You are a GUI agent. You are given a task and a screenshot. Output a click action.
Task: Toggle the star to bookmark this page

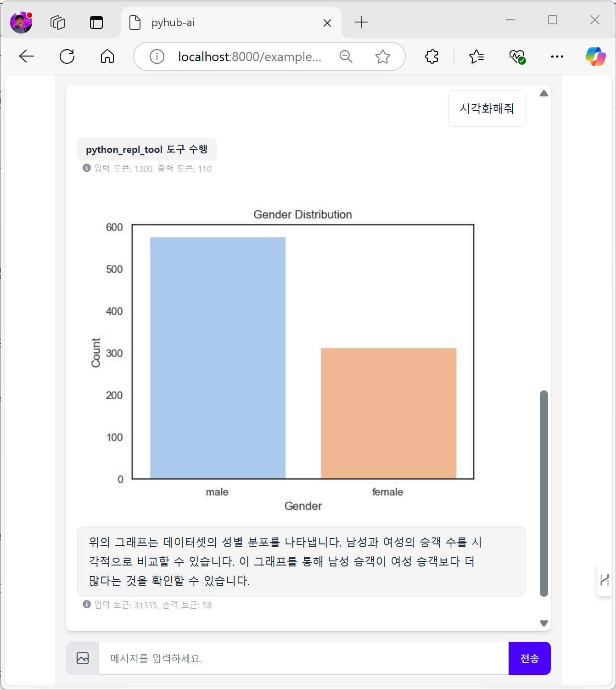point(382,57)
